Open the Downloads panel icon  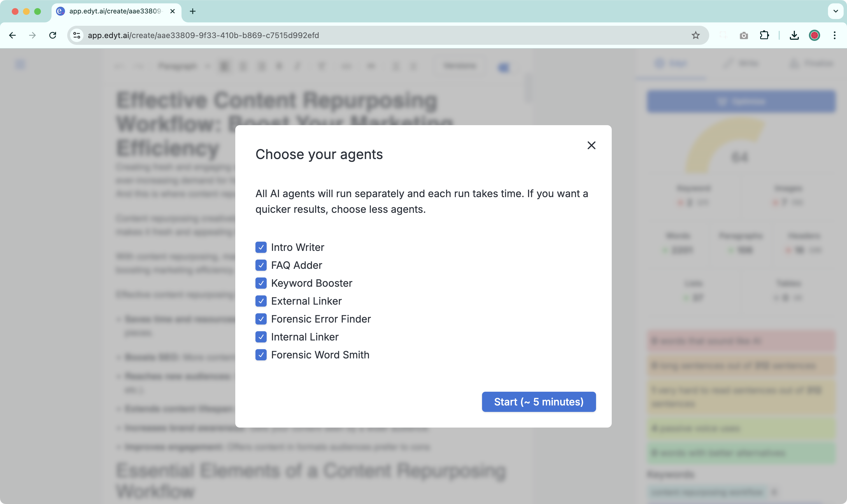[x=794, y=35]
